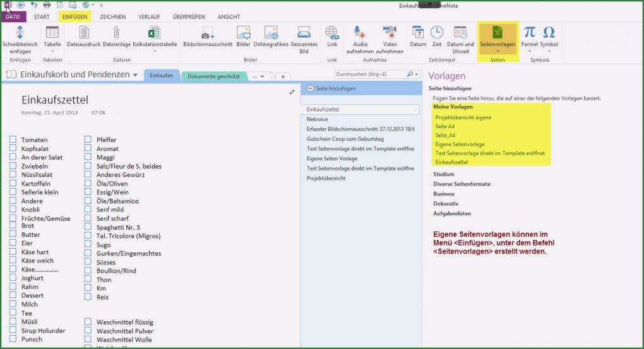
Task: Open the Einkaufskorb und Pendenzen notebook dropdown
Action: click(x=135, y=75)
